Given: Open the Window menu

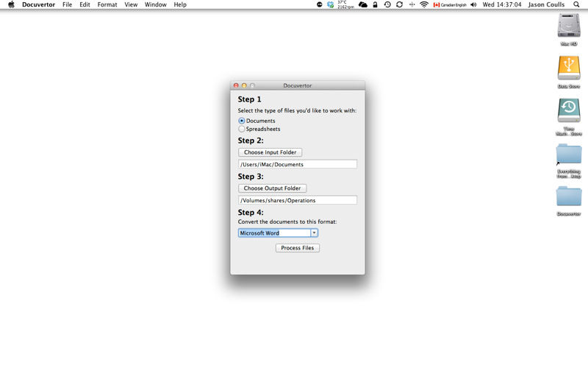Looking at the screenshot, I should 156,4.
